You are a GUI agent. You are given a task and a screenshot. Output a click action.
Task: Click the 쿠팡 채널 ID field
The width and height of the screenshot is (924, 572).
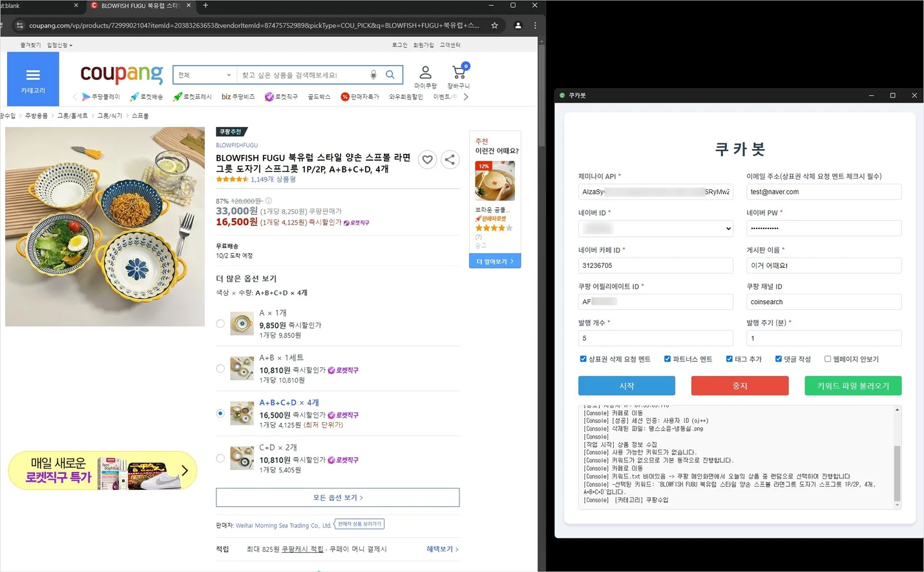[x=824, y=301]
